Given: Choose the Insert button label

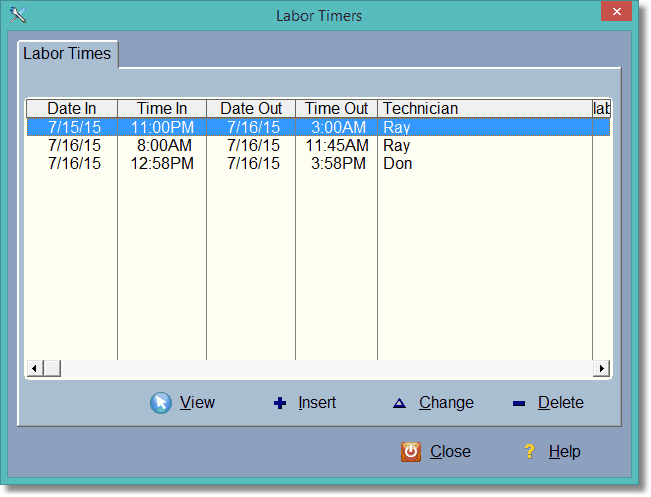Looking at the screenshot, I should click(x=317, y=402).
